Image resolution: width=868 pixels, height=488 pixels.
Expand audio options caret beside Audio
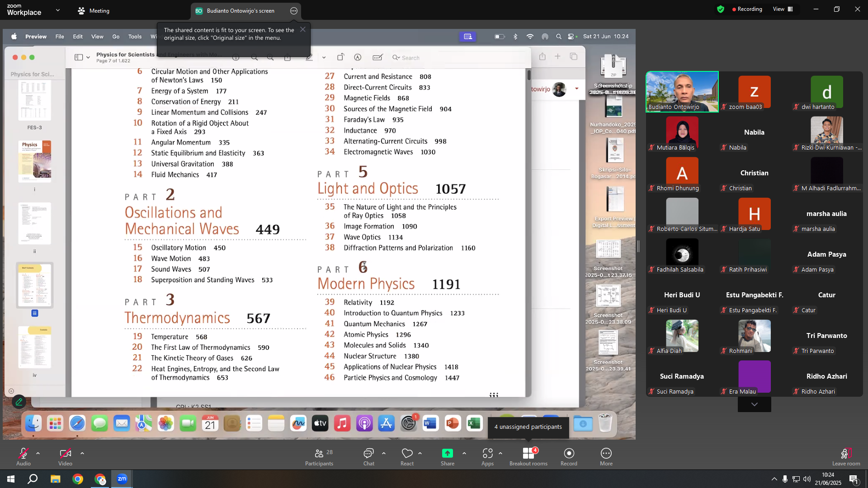click(38, 453)
